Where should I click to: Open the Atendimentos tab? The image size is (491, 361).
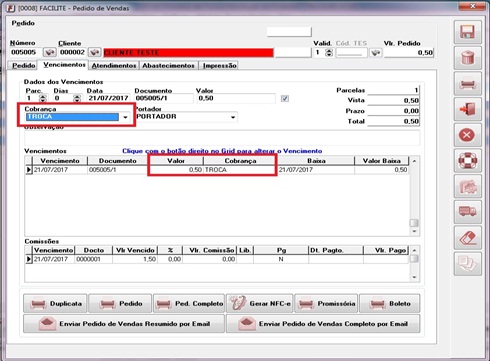coord(114,66)
